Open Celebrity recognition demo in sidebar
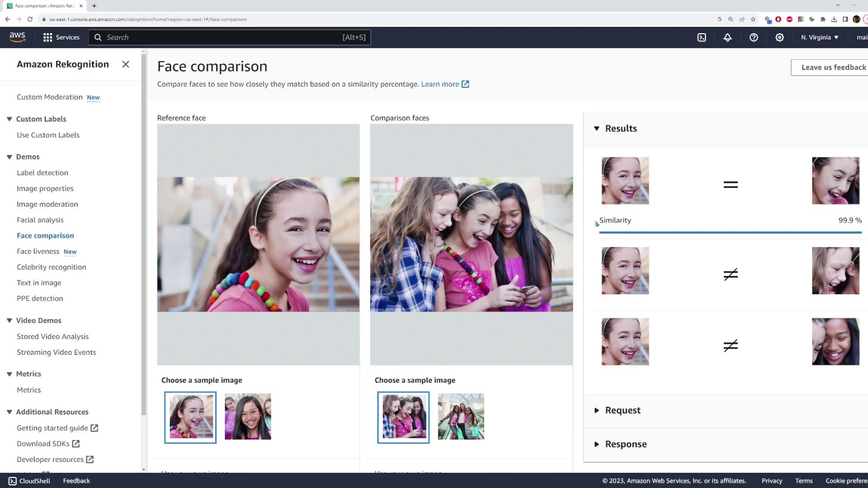The height and width of the screenshot is (488, 868). pyautogui.click(x=52, y=267)
